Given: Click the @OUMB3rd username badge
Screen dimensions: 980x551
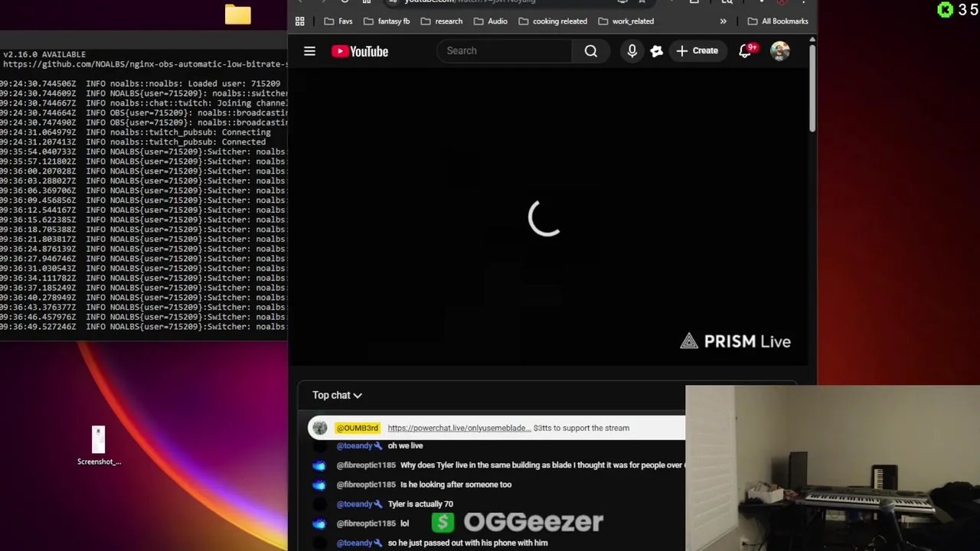Looking at the screenshot, I should pyautogui.click(x=357, y=428).
